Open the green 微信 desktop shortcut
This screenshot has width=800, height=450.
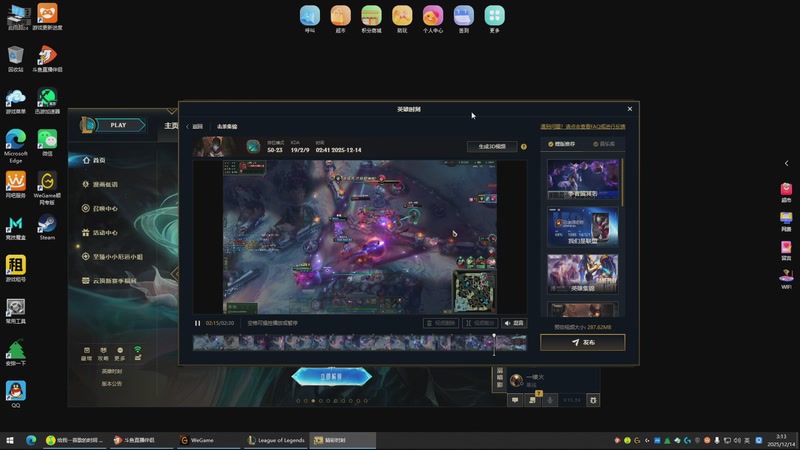[47, 142]
